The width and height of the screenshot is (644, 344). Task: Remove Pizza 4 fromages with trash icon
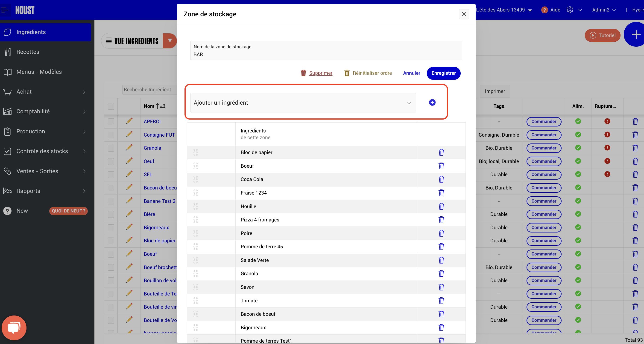click(x=441, y=220)
